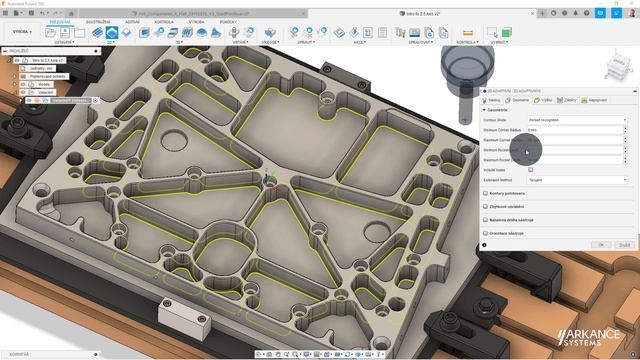Viewport: 640px width, 360px height.
Task: Collapse the Prohlížeč browser panel
Action: (x=5, y=51)
